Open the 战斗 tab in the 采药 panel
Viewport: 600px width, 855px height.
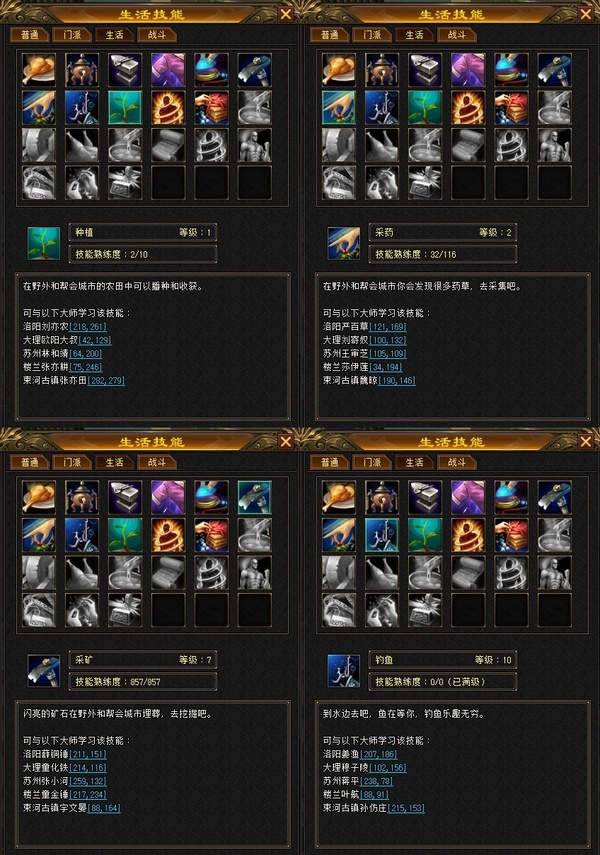click(x=457, y=35)
